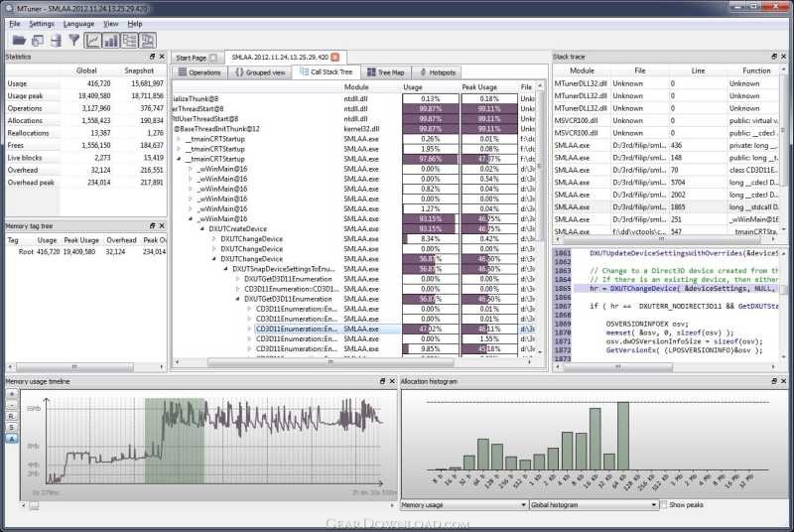Close the SMLAA capture tab
Viewport: 794px width, 532px height.
[334, 58]
